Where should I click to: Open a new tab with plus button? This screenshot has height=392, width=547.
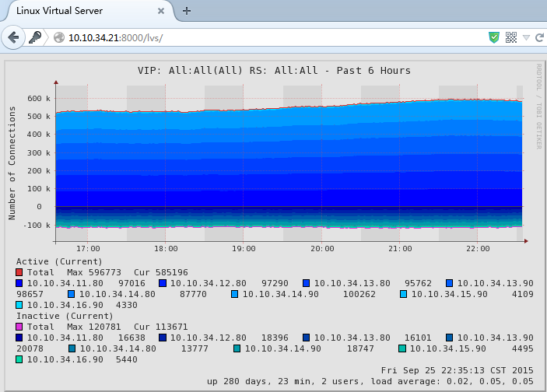187,11
